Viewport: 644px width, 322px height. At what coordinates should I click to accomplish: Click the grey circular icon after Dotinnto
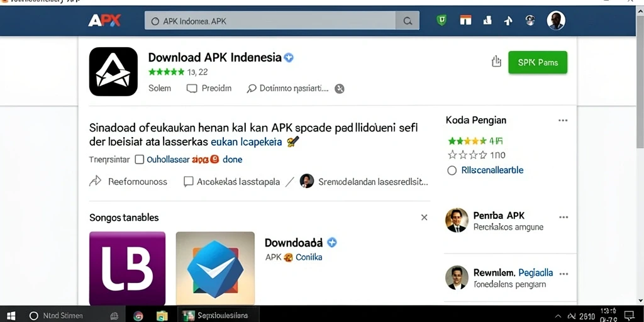click(x=339, y=89)
